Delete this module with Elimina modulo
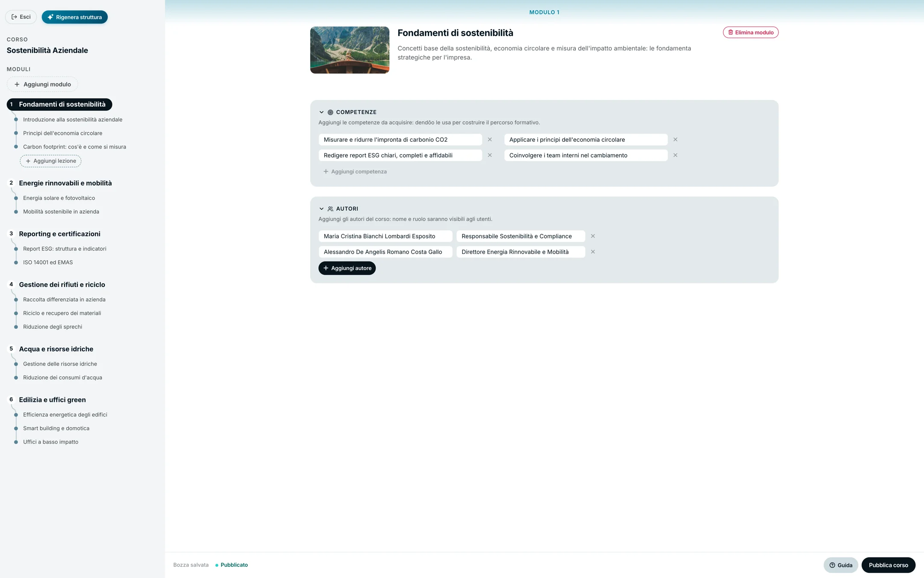The height and width of the screenshot is (578, 924). click(x=751, y=33)
